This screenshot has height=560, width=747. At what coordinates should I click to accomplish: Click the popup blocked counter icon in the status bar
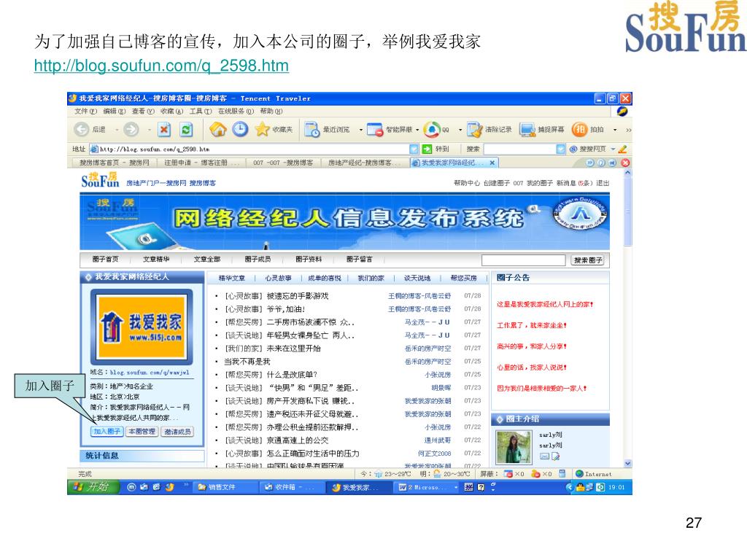coord(508,474)
